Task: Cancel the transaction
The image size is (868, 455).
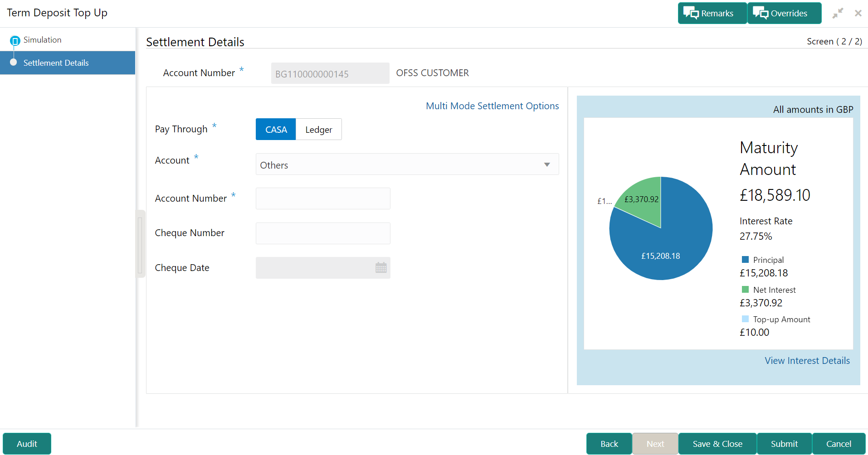Action: pyautogui.click(x=839, y=444)
